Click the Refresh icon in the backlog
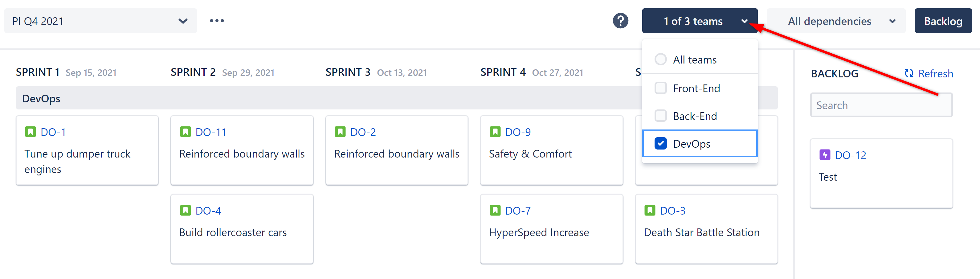Image resolution: width=980 pixels, height=279 pixels. tap(909, 73)
